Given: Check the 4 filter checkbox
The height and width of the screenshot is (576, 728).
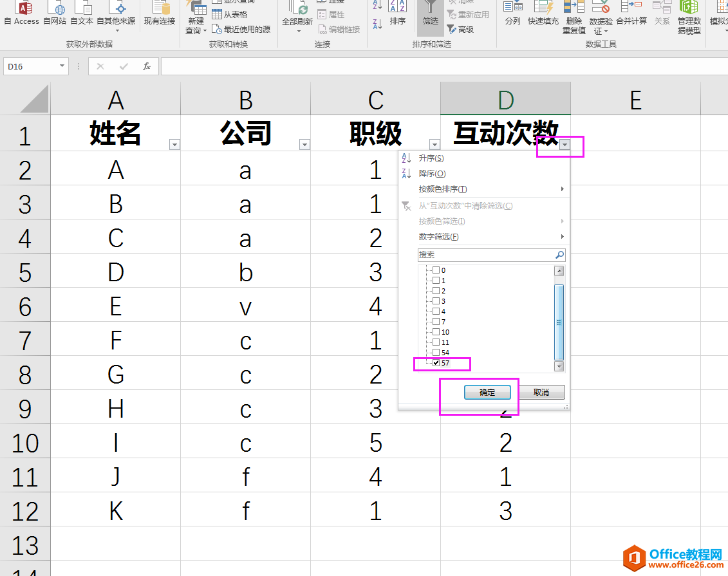Looking at the screenshot, I should click(x=436, y=311).
